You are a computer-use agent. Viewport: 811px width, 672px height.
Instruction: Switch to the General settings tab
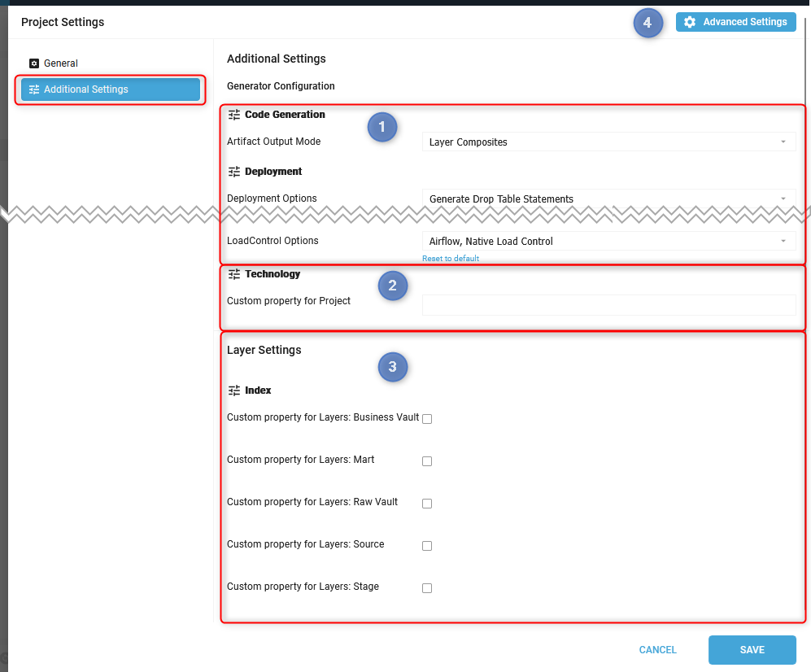click(60, 63)
